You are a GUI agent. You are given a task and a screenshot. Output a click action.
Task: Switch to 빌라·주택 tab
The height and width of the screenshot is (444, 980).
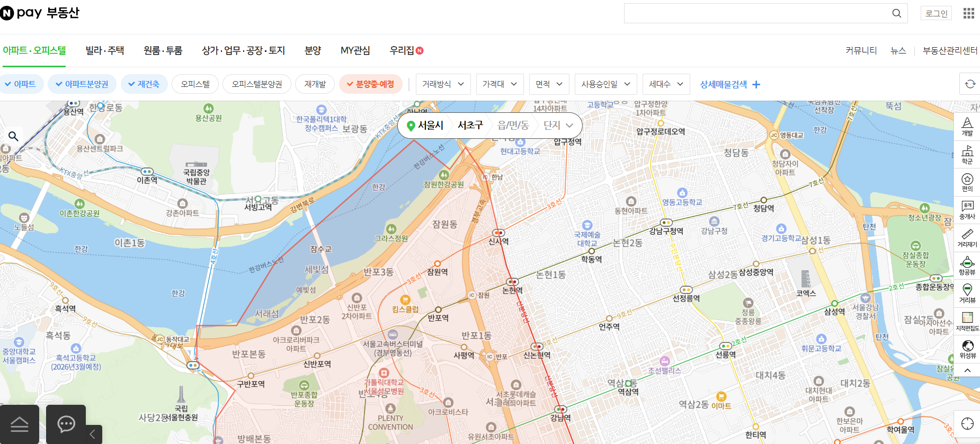(105, 50)
